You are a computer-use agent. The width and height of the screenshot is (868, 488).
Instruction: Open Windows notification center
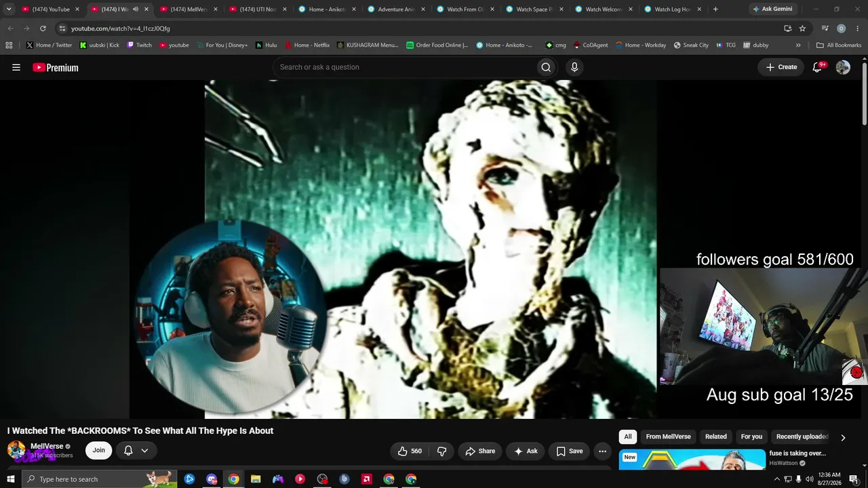click(854, 479)
